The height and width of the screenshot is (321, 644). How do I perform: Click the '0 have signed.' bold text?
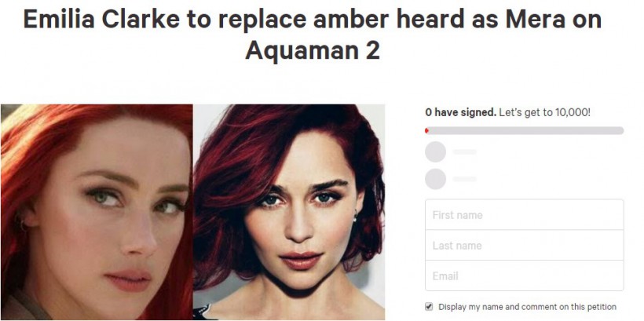[461, 112]
